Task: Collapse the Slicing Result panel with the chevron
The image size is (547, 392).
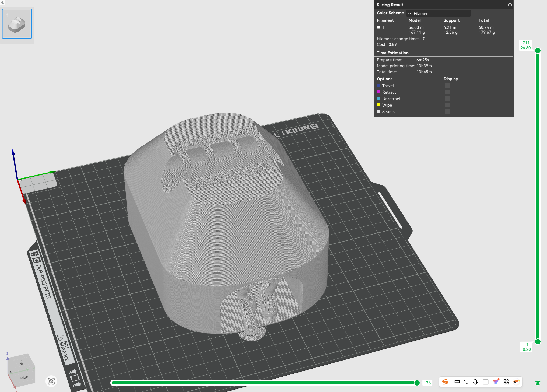Action: 510,5
